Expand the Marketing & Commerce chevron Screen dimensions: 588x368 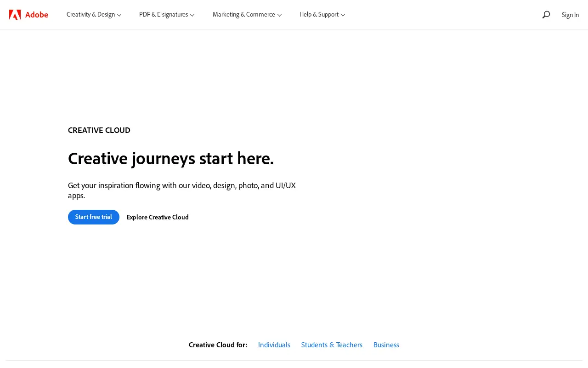pos(279,15)
